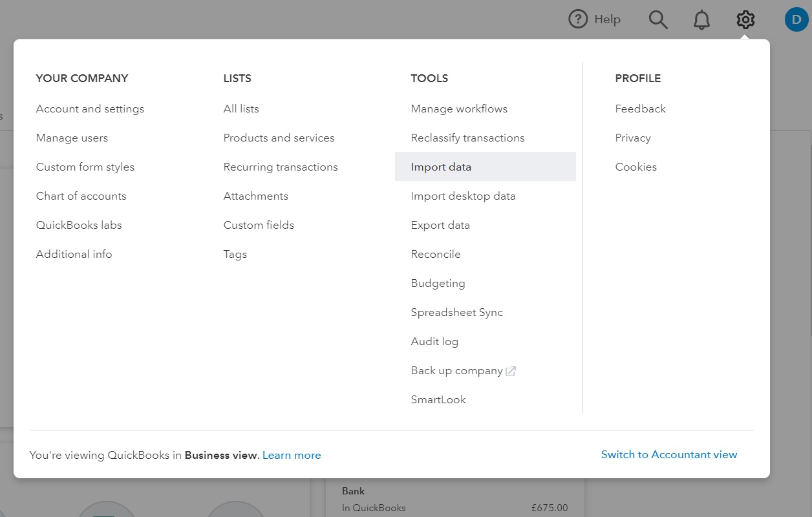Open QuickBooks labs

pyautogui.click(x=79, y=225)
